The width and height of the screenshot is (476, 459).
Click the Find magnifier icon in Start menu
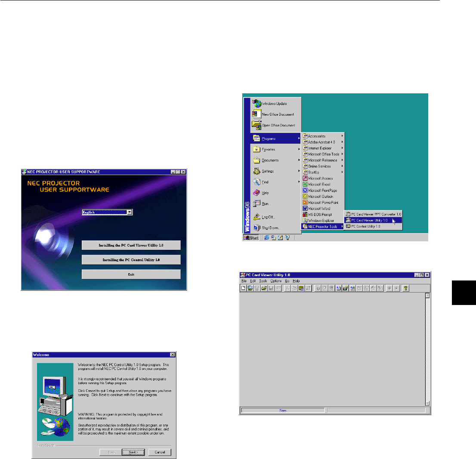257,182
